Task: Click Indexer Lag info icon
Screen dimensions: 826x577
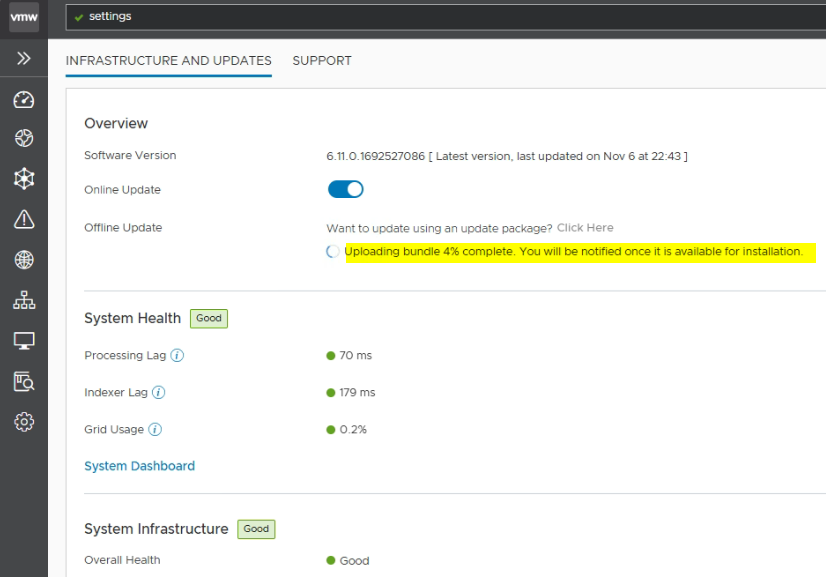Action: [158, 393]
